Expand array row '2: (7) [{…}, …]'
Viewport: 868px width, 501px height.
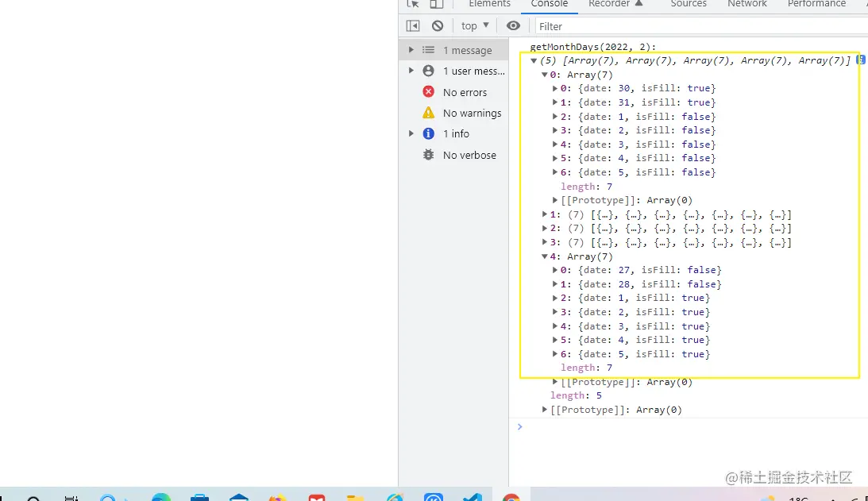point(544,228)
